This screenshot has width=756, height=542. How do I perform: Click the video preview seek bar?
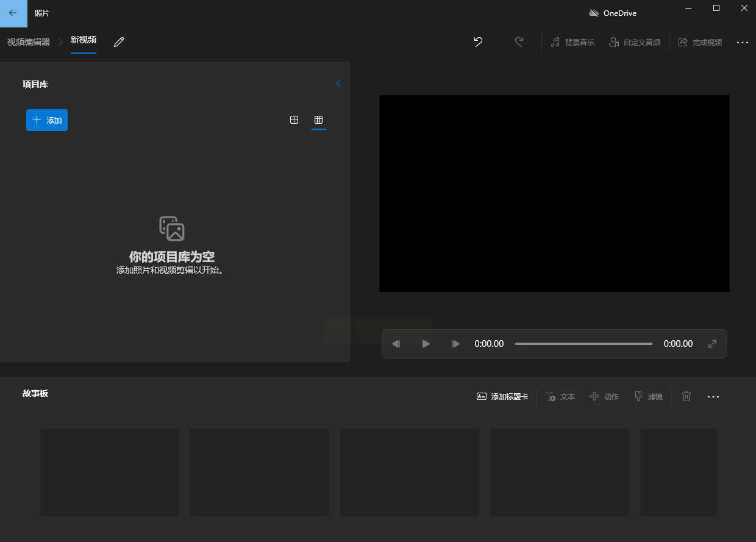point(583,344)
